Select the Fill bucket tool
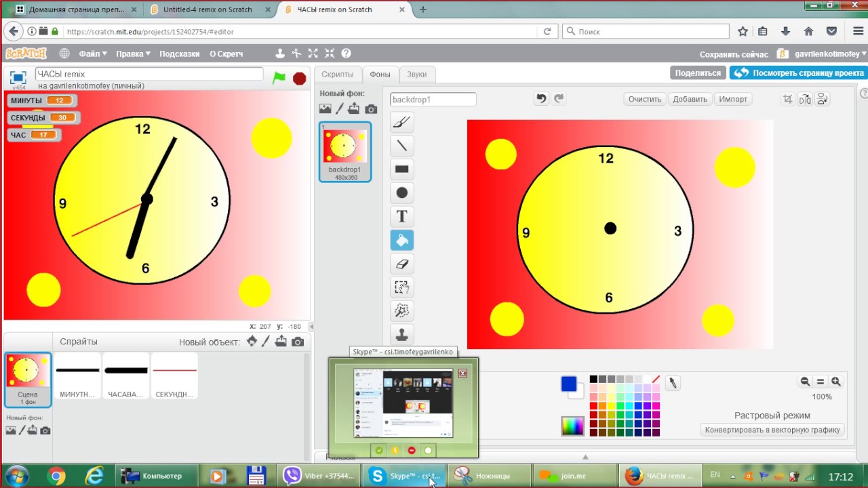Screen dimensions: 868x488 [x=402, y=241]
